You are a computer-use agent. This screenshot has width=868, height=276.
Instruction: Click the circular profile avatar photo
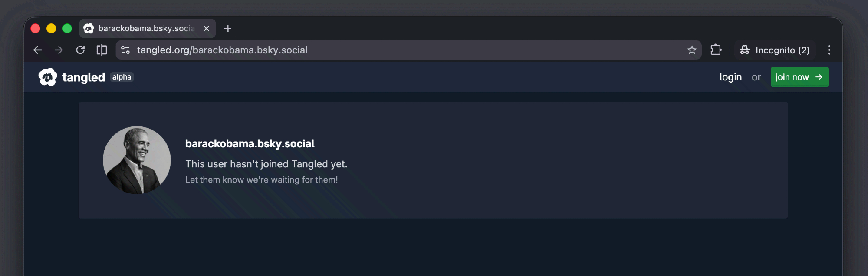(137, 160)
